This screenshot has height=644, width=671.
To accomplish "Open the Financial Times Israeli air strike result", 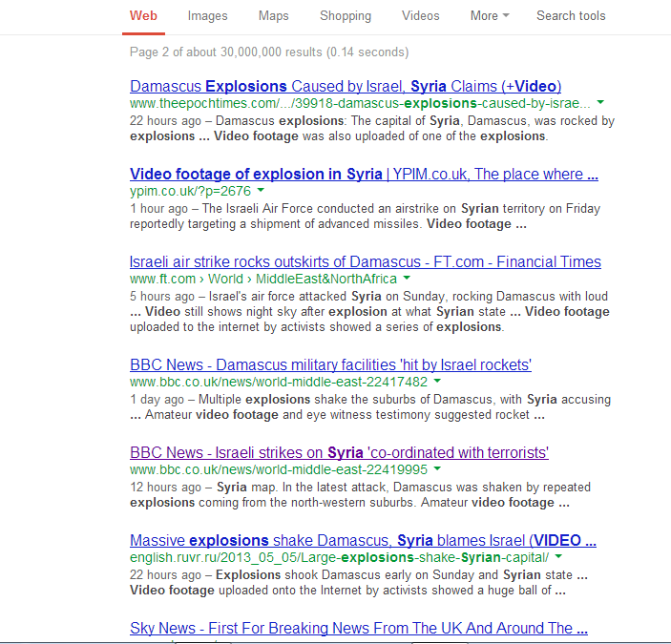I will click(366, 261).
